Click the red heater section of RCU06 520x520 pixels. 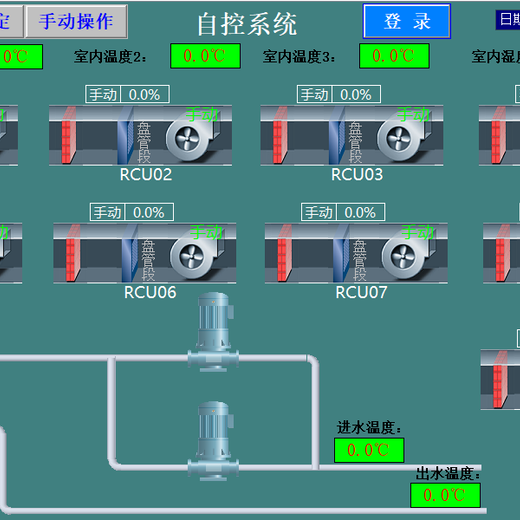[73, 253]
